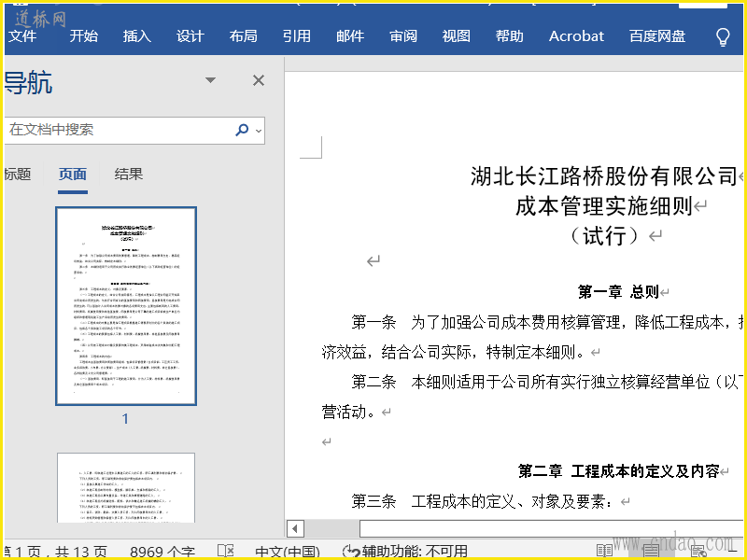Click the accessibility checker status icon
Viewport: 747px width, 560px height.
click(351, 552)
